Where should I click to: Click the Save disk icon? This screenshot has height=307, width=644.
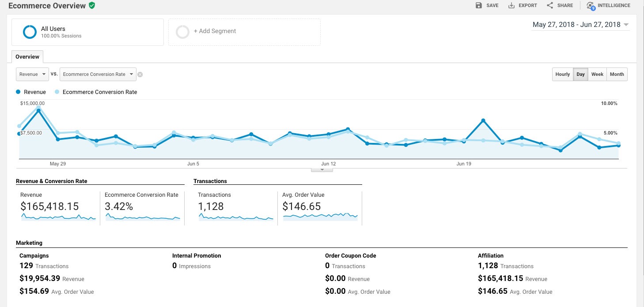tap(479, 5)
